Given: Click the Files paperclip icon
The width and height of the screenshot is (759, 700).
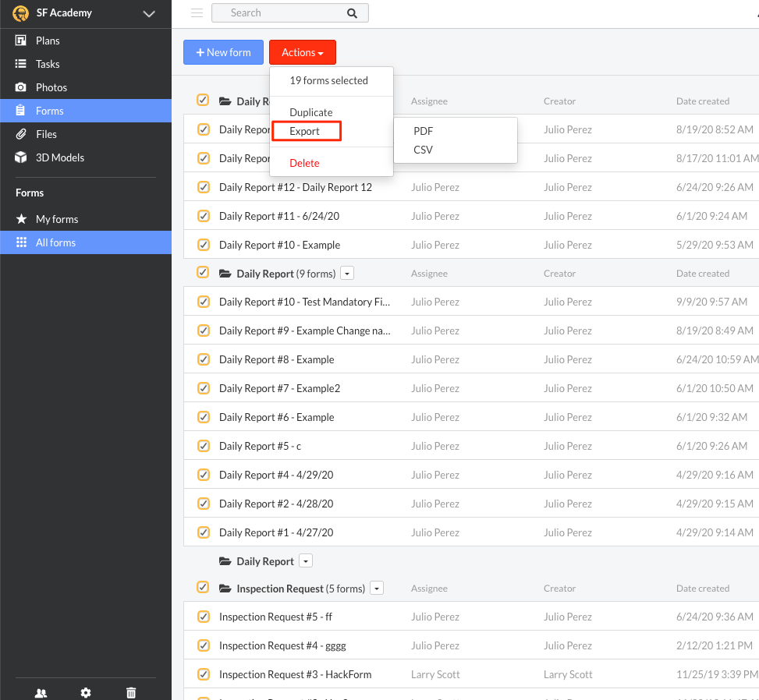Looking at the screenshot, I should (21, 134).
